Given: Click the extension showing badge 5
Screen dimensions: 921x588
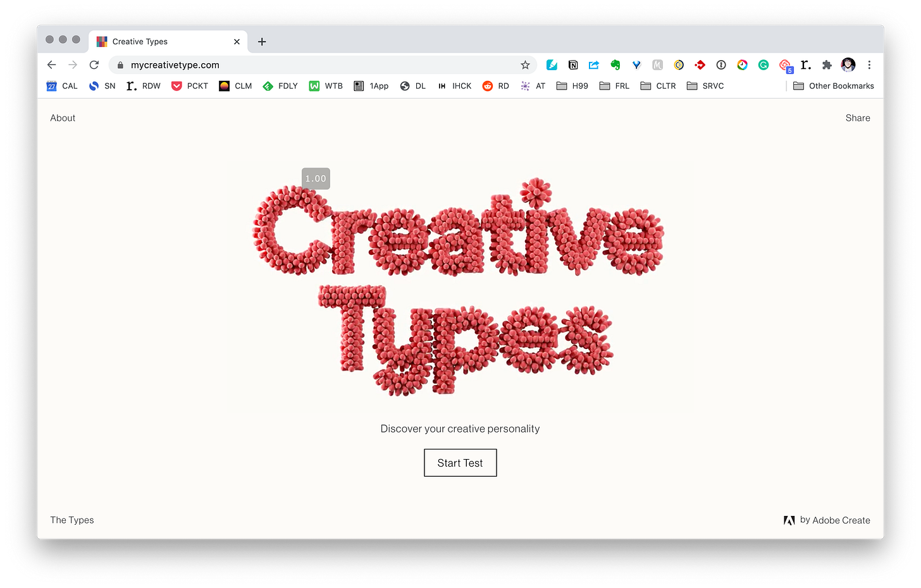Looking at the screenshot, I should [x=785, y=66].
